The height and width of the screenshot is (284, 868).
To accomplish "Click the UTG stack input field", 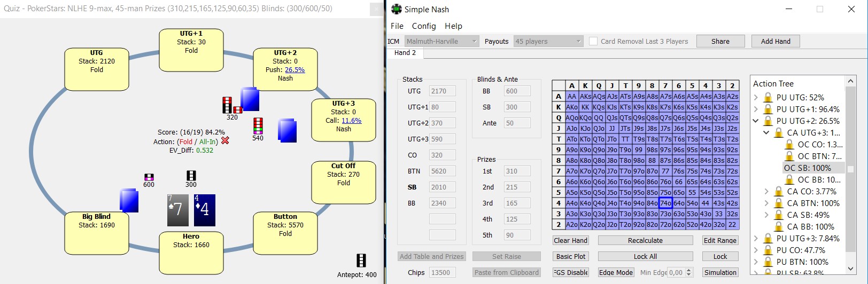I will (442, 91).
